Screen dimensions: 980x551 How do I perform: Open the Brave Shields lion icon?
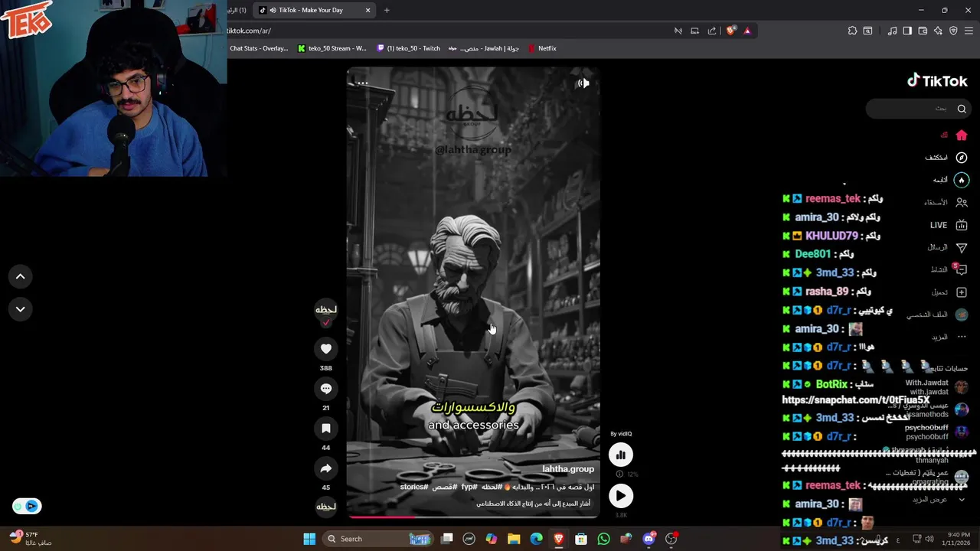coord(730,31)
